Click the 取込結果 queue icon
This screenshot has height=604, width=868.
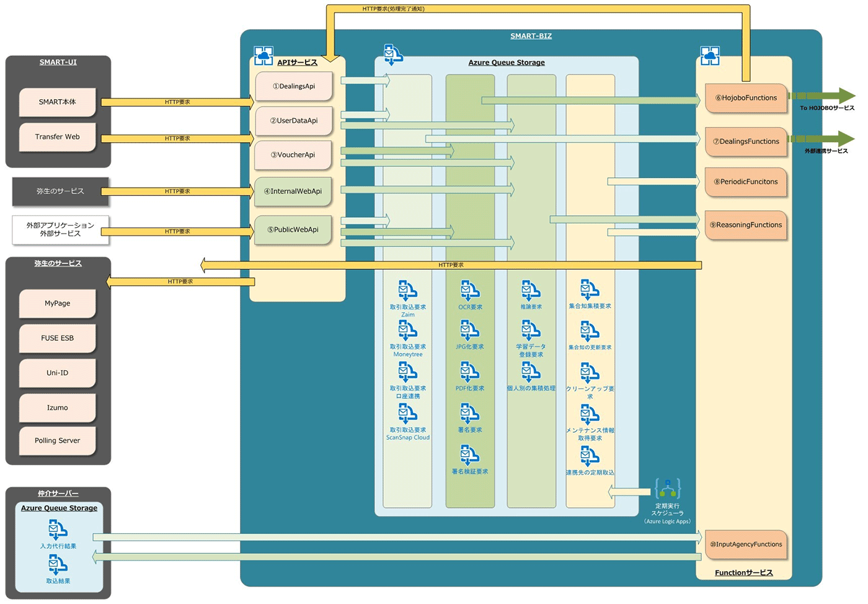pyautogui.click(x=58, y=565)
